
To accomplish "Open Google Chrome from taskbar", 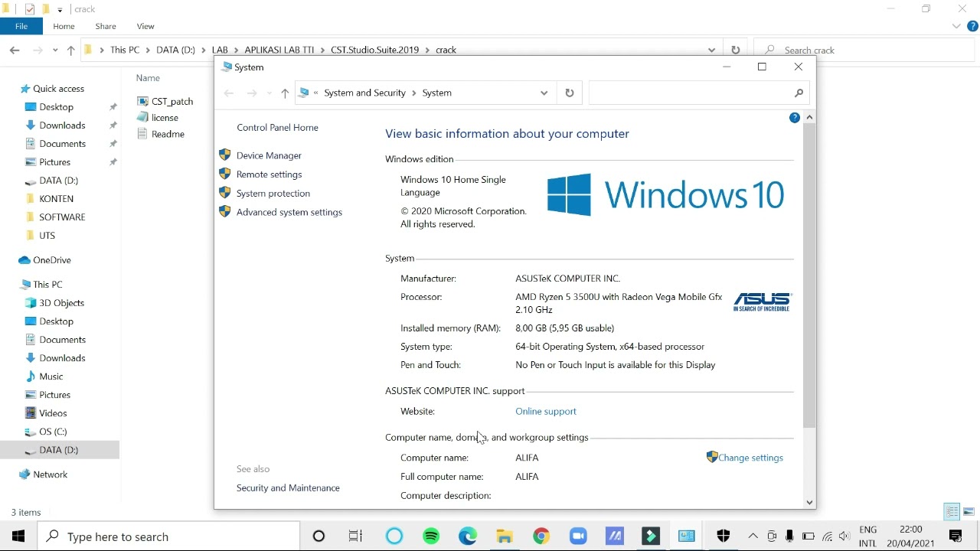I will coord(541,536).
